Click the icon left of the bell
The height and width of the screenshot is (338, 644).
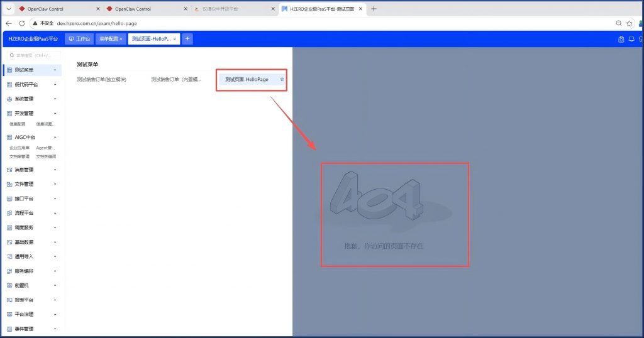click(x=621, y=39)
